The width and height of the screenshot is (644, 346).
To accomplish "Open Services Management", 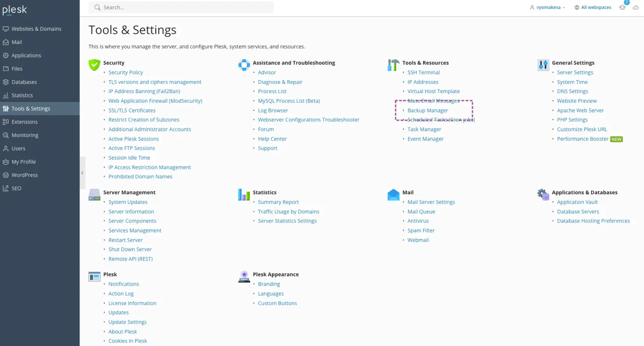I will click(x=135, y=230).
